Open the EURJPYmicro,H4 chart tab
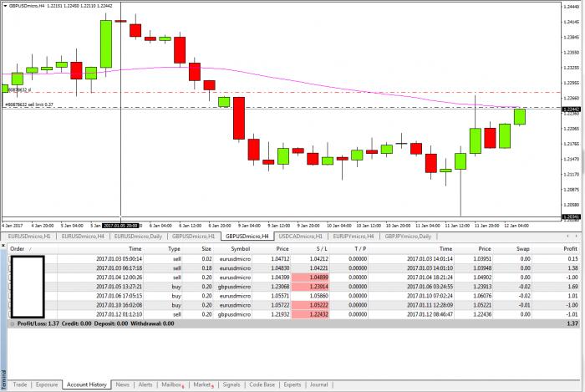 point(354,237)
